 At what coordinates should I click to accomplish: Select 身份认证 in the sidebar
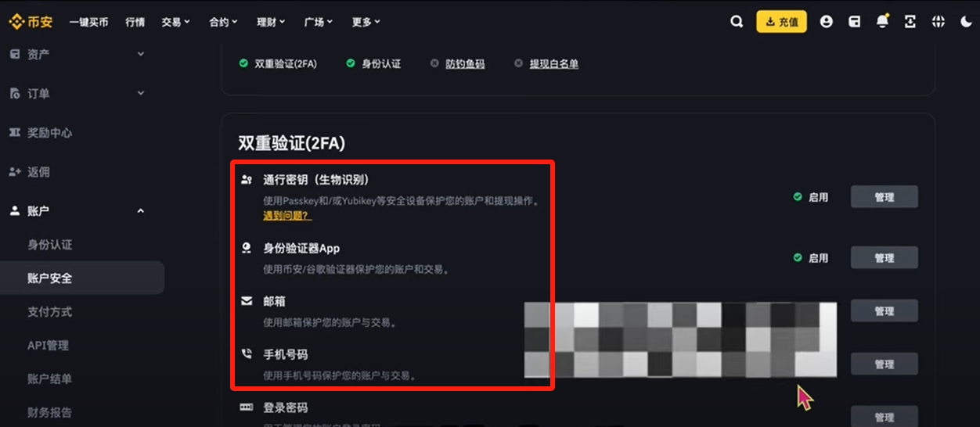(49, 245)
